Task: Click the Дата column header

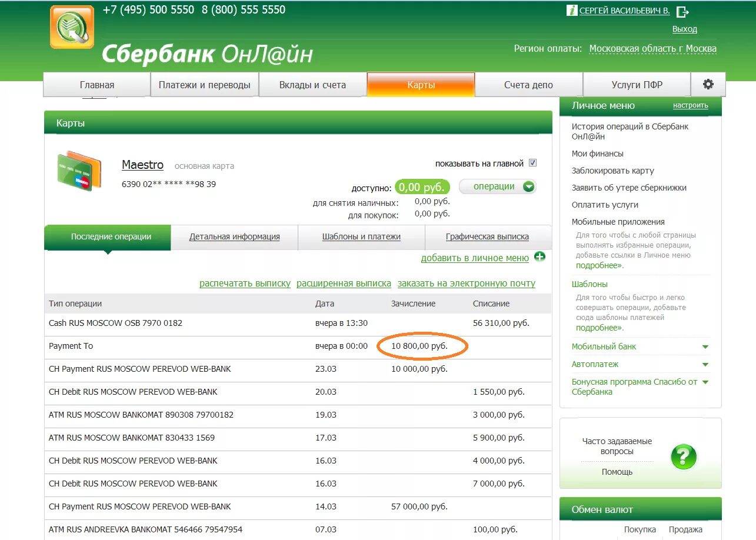Action: coord(325,304)
